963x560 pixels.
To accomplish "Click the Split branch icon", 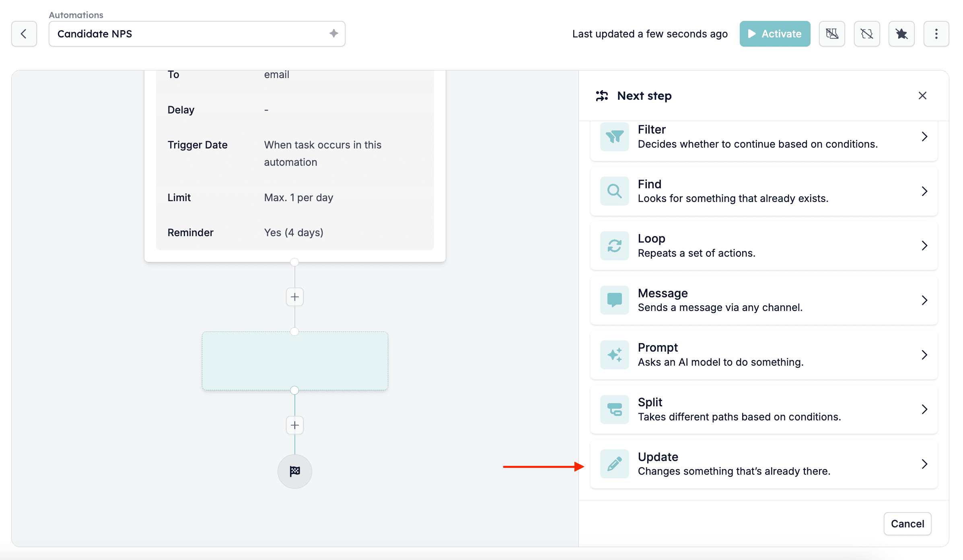I will [x=614, y=409].
